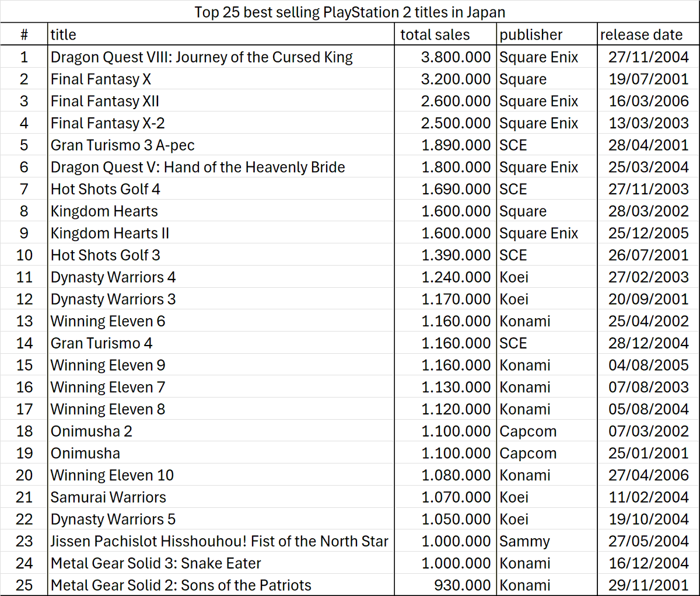
Task: Click the release date 25/12/2005
Action: tap(648, 233)
